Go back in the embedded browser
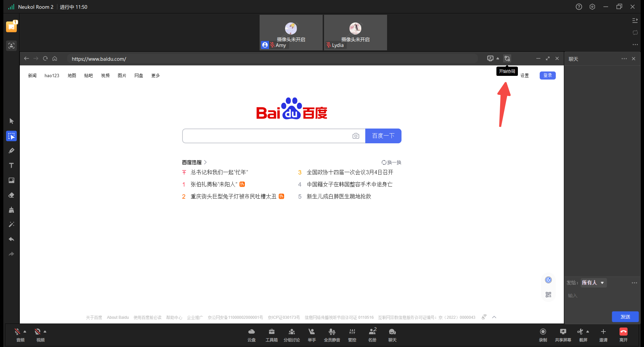Image resolution: width=644 pixels, height=347 pixels. pyautogui.click(x=26, y=59)
